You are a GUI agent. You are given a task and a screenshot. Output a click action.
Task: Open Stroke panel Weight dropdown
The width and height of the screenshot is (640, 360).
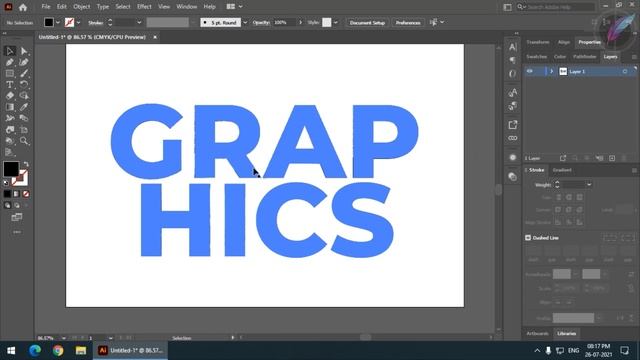tap(589, 185)
